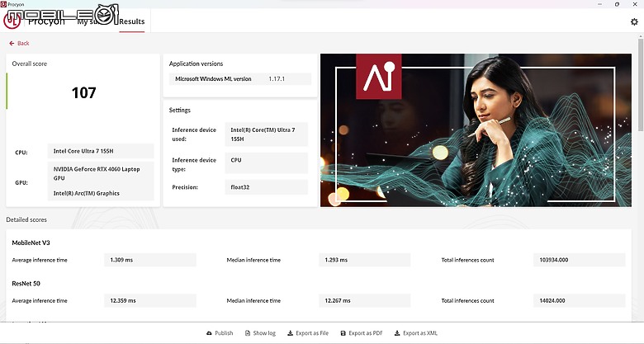The height and width of the screenshot is (344, 644).
Task: Go Back to previous page
Action: tap(19, 43)
